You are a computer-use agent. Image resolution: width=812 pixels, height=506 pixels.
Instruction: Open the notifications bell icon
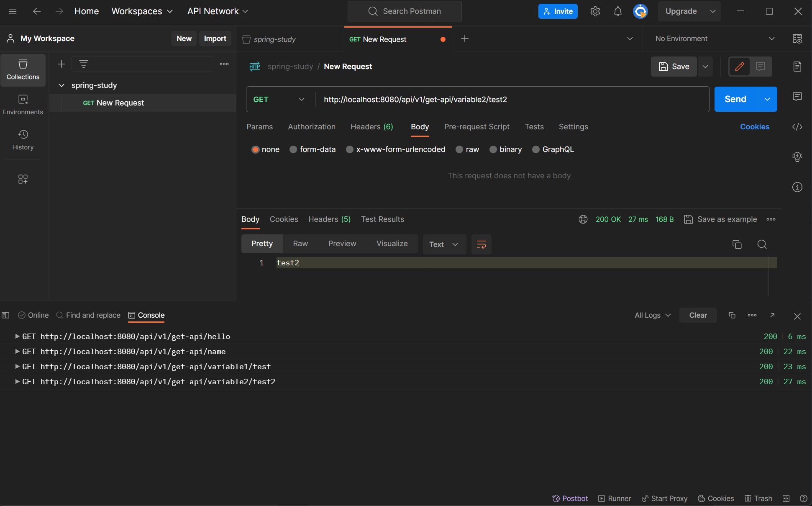click(617, 11)
